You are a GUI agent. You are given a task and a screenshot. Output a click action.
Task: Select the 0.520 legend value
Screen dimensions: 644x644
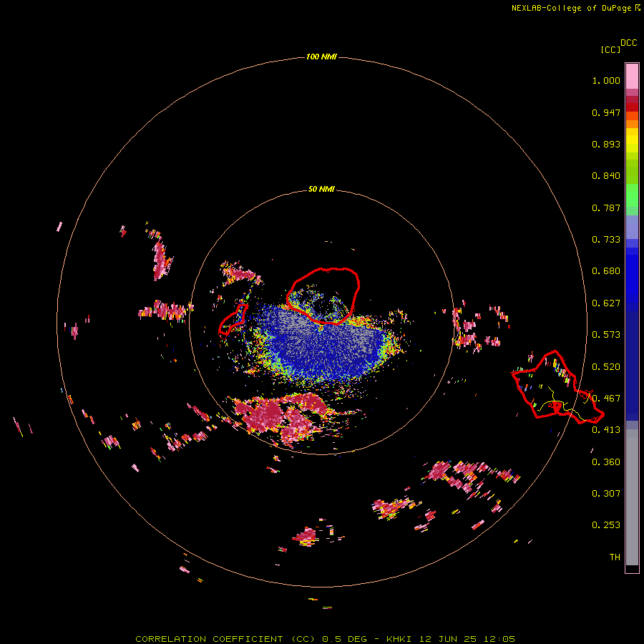(606, 367)
